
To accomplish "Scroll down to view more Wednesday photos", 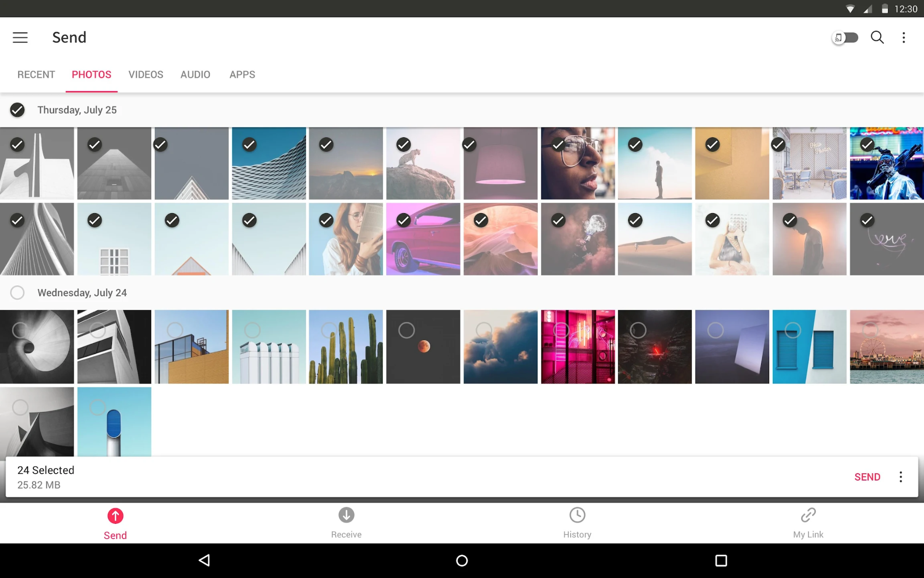I will coord(462,346).
